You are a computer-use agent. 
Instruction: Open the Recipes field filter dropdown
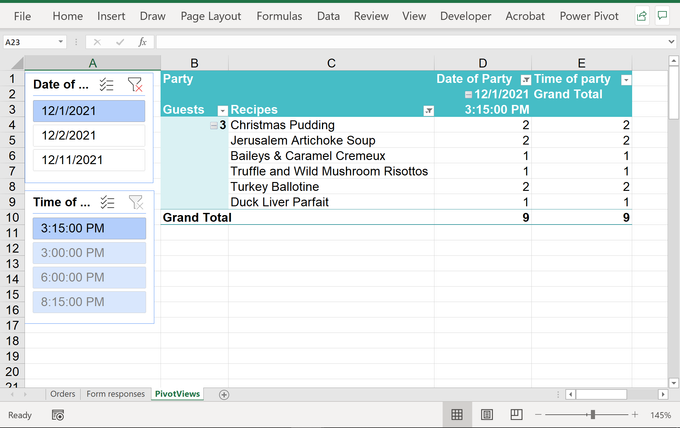tap(428, 111)
